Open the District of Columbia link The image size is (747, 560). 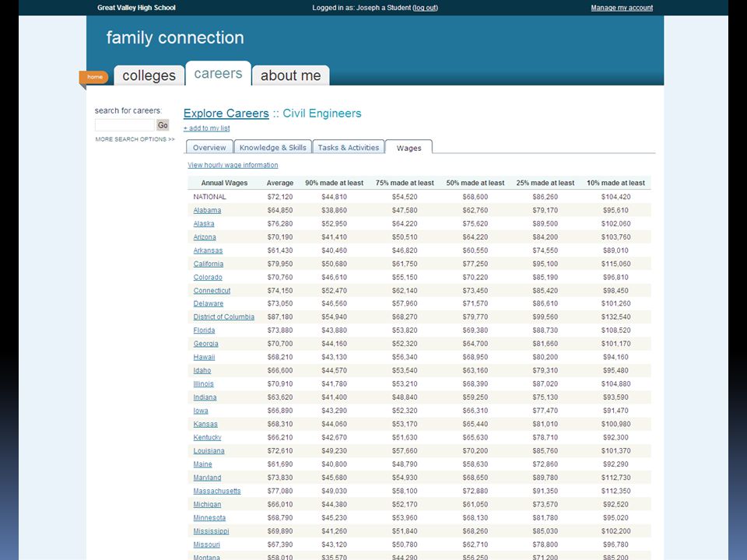click(x=224, y=317)
